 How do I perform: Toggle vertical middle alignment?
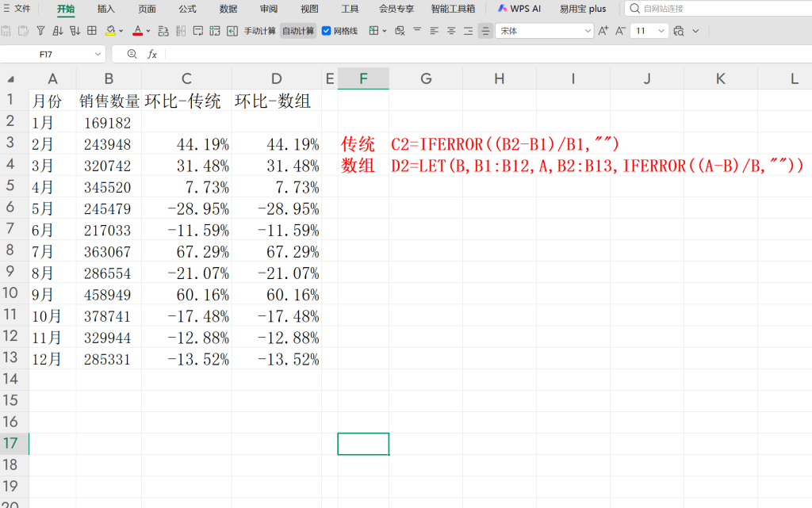coord(485,31)
